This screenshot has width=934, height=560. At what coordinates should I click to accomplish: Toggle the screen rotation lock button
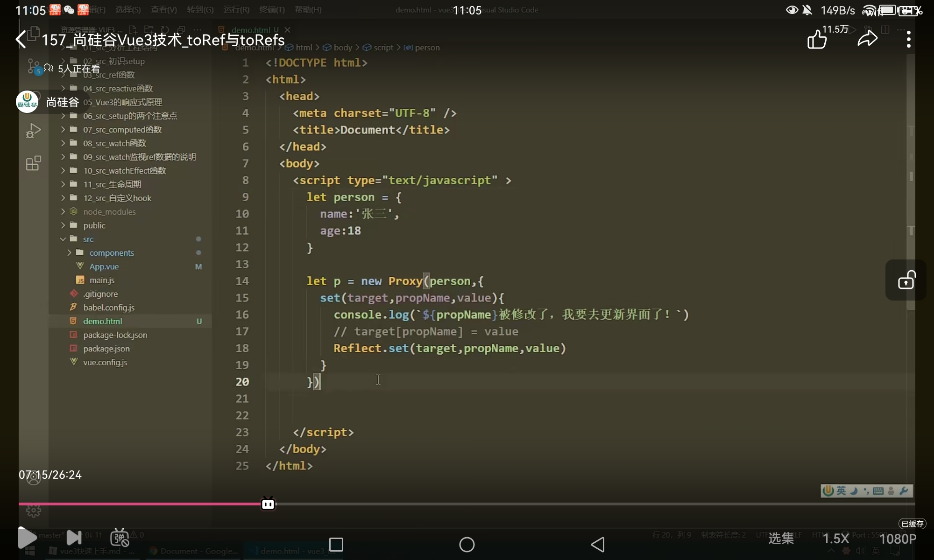906,280
